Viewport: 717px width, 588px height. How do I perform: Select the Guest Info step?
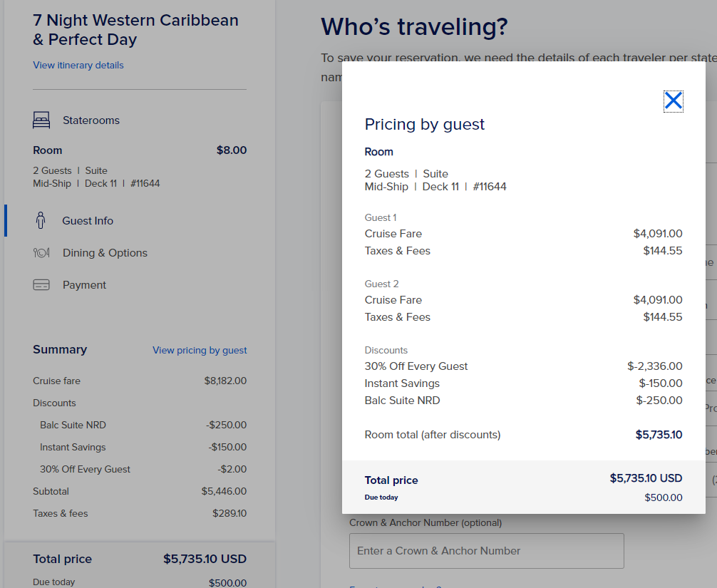[88, 221]
